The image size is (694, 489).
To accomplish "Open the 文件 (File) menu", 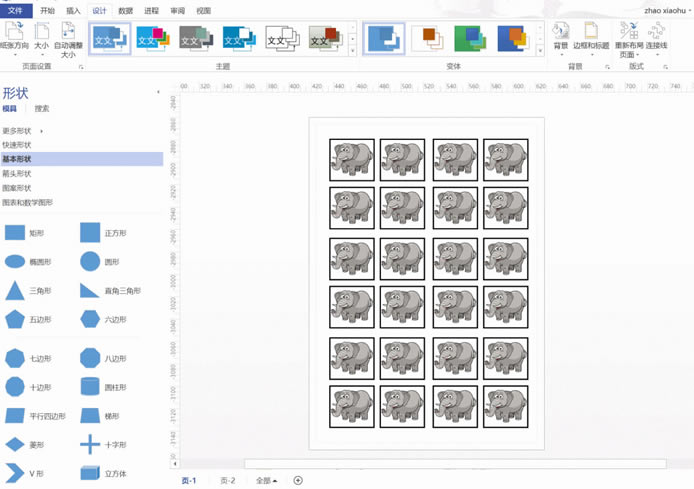I will click(16, 10).
